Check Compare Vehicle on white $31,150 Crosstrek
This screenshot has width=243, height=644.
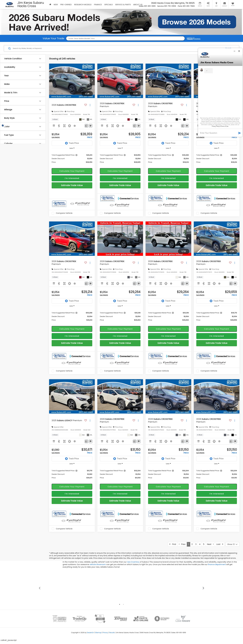click(101, 529)
